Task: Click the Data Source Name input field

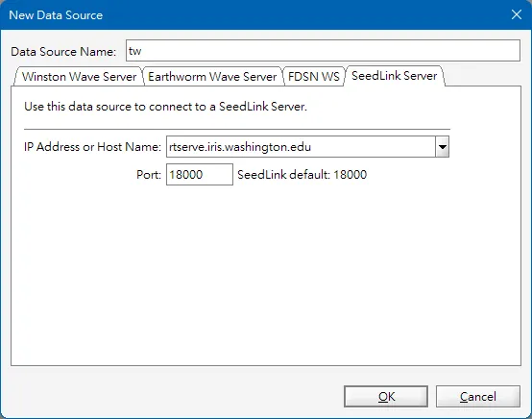Action: [x=323, y=51]
